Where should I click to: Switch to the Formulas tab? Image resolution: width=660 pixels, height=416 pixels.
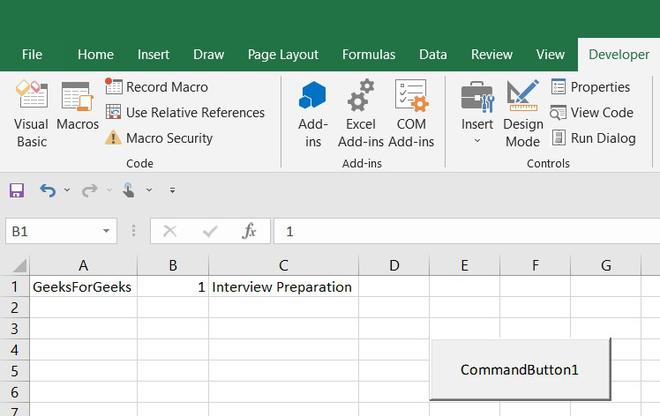click(x=369, y=54)
